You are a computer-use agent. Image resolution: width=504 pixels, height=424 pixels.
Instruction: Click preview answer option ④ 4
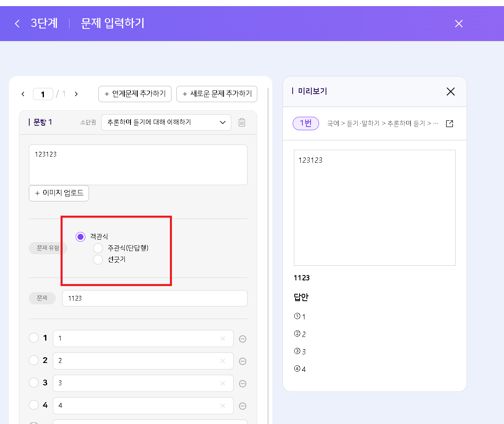[300, 369]
